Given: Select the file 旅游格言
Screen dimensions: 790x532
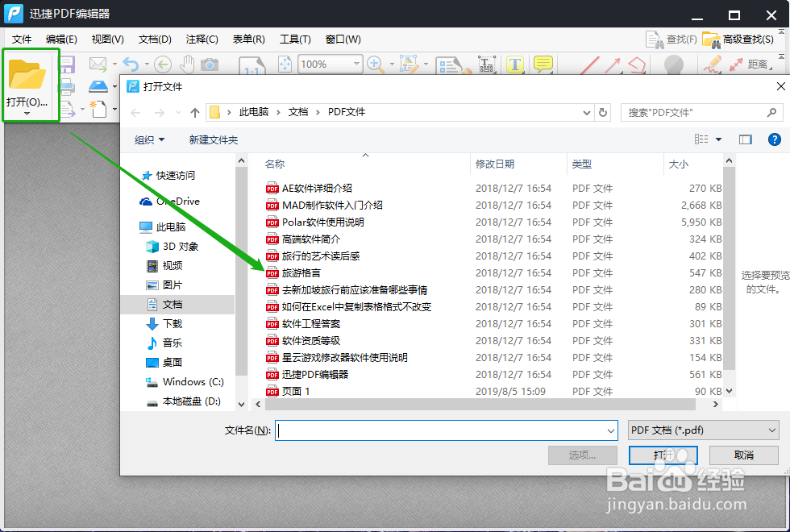Looking at the screenshot, I should click(301, 273).
